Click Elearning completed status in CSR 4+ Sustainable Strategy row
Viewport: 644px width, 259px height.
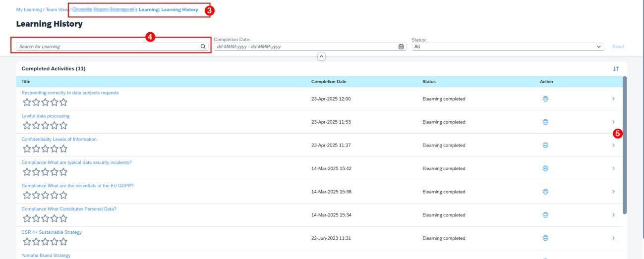(443, 238)
